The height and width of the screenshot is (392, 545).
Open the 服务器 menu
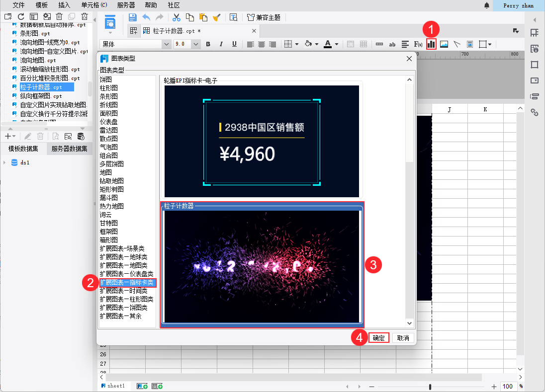pyautogui.click(x=126, y=5)
